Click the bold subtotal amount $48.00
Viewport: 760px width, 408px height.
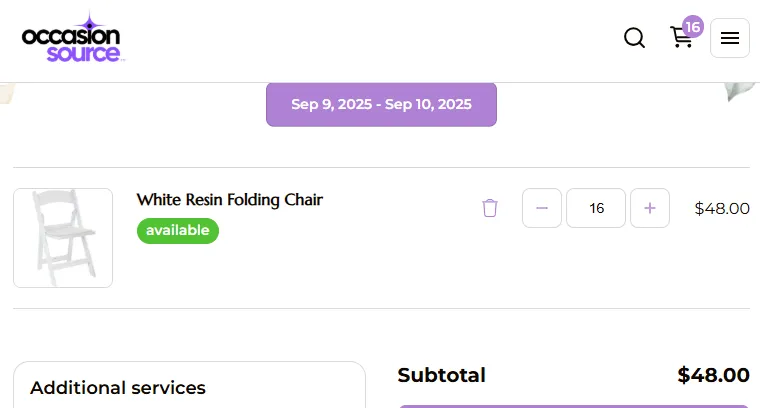click(x=713, y=376)
